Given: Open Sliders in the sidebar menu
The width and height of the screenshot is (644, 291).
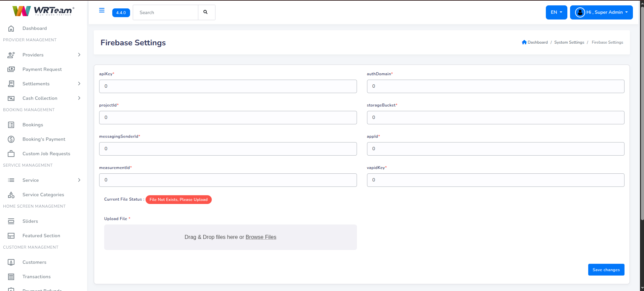Looking at the screenshot, I should 30,221.
